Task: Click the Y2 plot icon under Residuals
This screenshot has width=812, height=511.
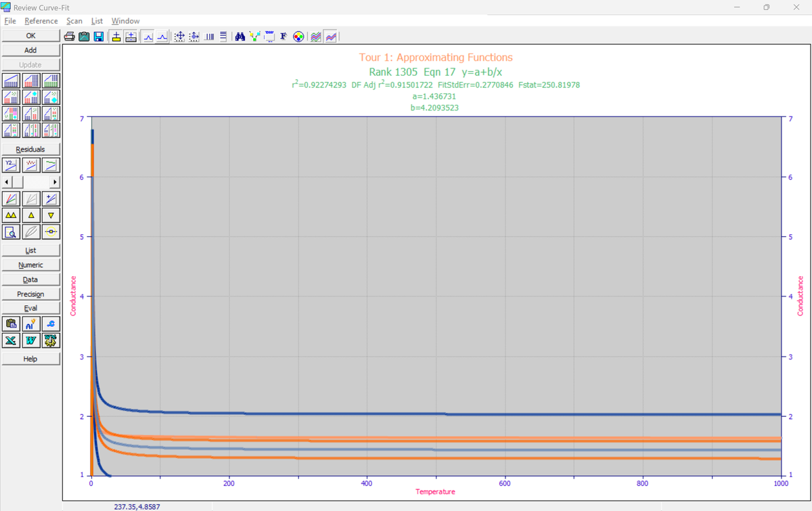Action: 11,164
